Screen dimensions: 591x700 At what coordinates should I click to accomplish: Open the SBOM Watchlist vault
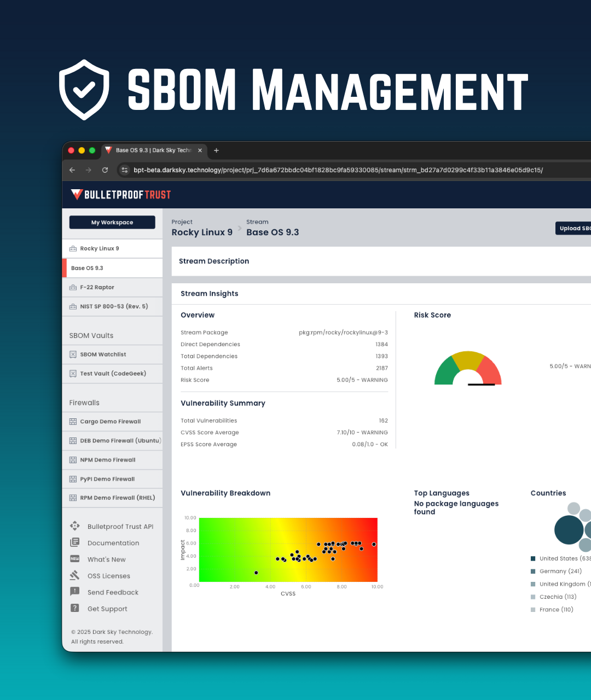point(112,354)
